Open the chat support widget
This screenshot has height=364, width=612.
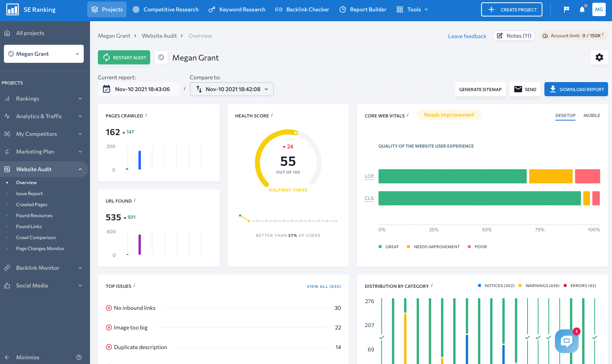(567, 341)
